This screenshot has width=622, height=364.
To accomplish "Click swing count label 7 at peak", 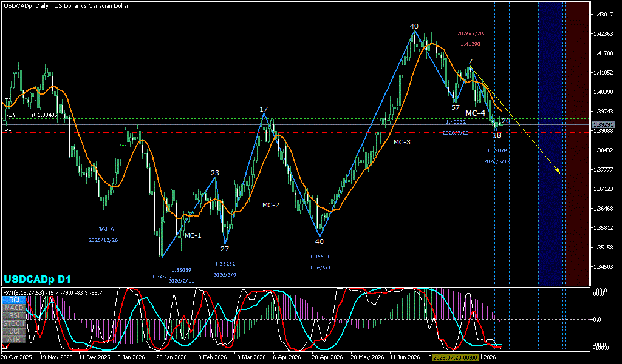I will pos(470,61).
